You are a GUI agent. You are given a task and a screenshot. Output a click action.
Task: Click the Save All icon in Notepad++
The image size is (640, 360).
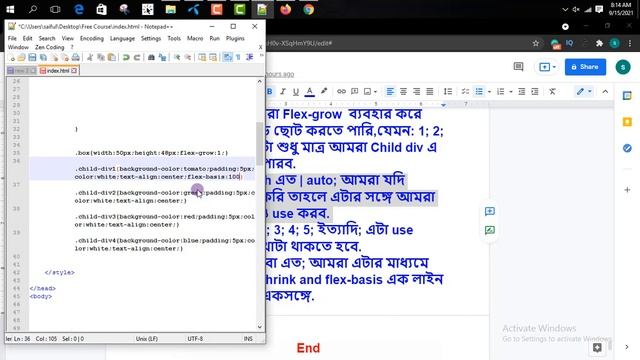(x=43, y=58)
